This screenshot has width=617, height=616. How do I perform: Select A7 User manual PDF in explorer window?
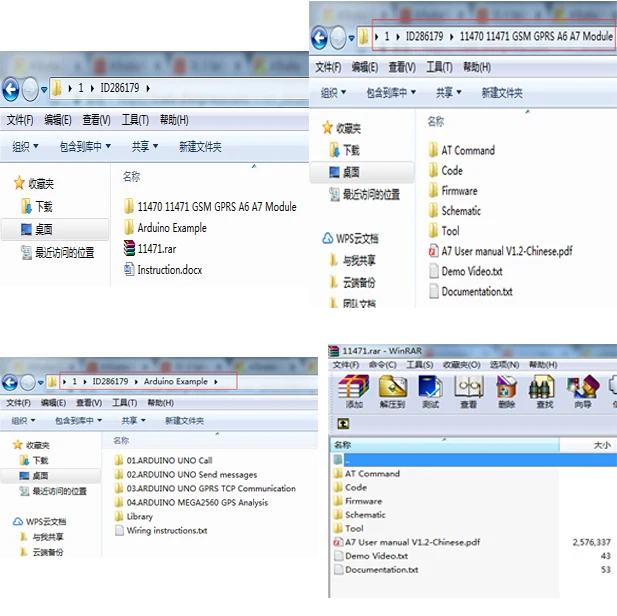tap(501, 251)
